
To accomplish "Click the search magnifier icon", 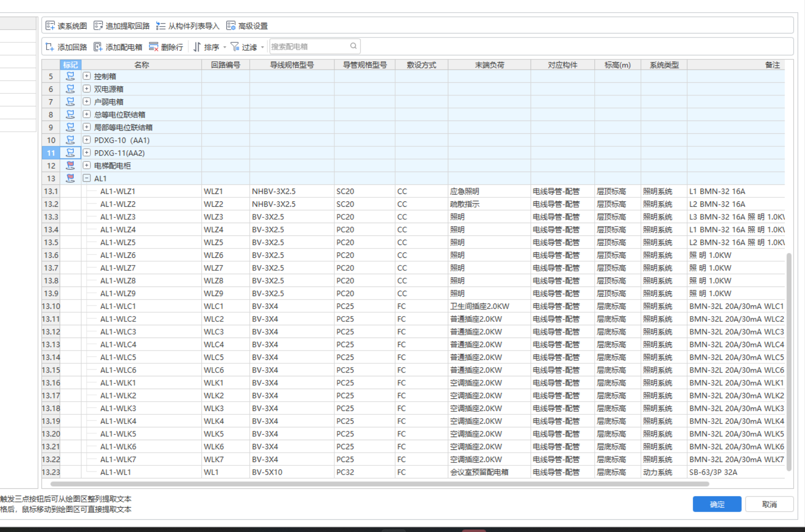I will (x=353, y=46).
